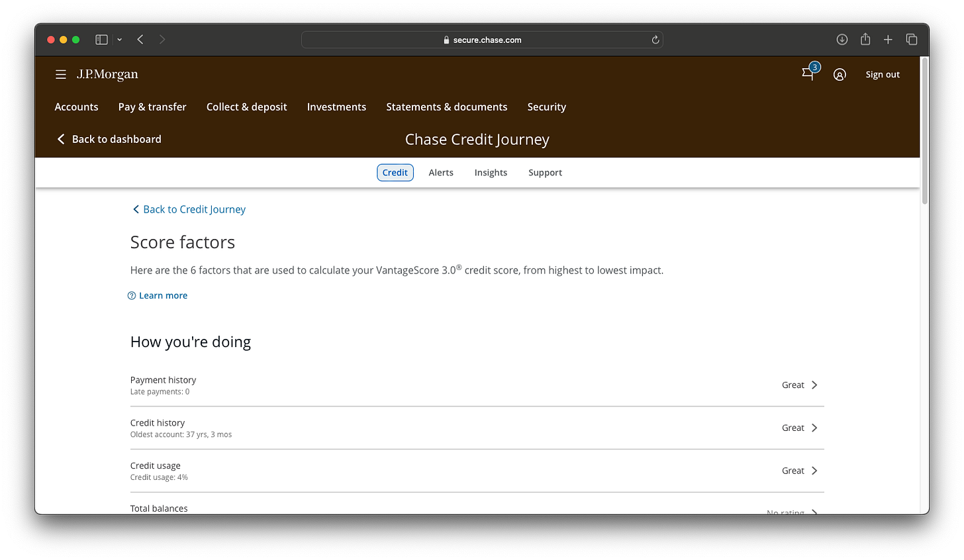The height and width of the screenshot is (560, 964).
Task: Switch to the Insights tab
Action: point(491,173)
